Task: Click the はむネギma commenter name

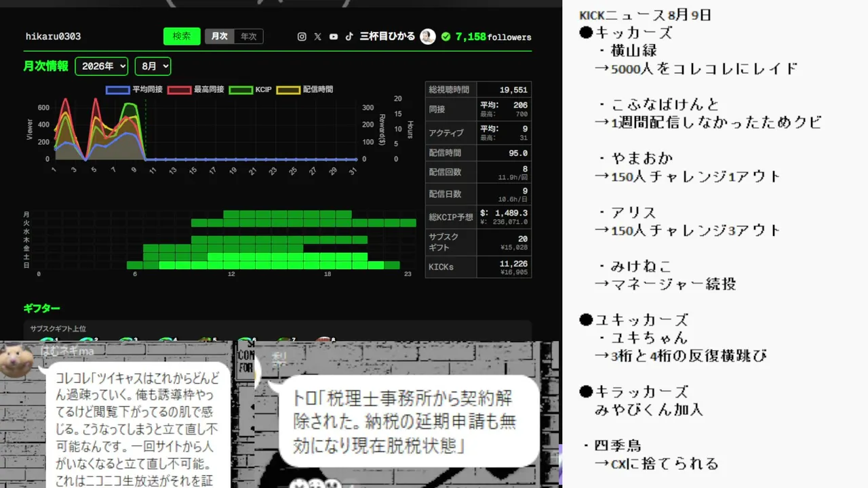Action: click(x=67, y=350)
